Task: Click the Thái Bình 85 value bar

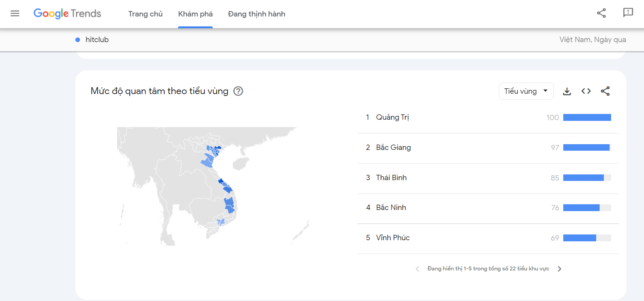Action: [587, 178]
